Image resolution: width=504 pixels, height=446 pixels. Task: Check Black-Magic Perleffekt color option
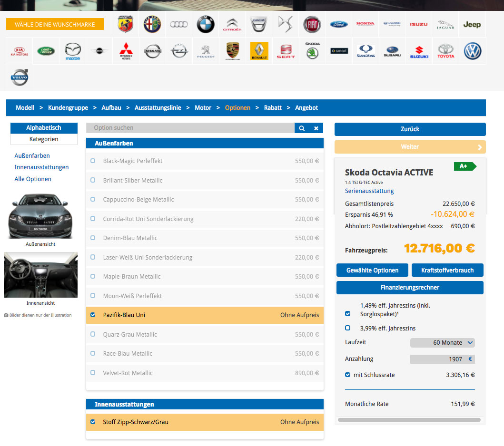pyautogui.click(x=93, y=161)
